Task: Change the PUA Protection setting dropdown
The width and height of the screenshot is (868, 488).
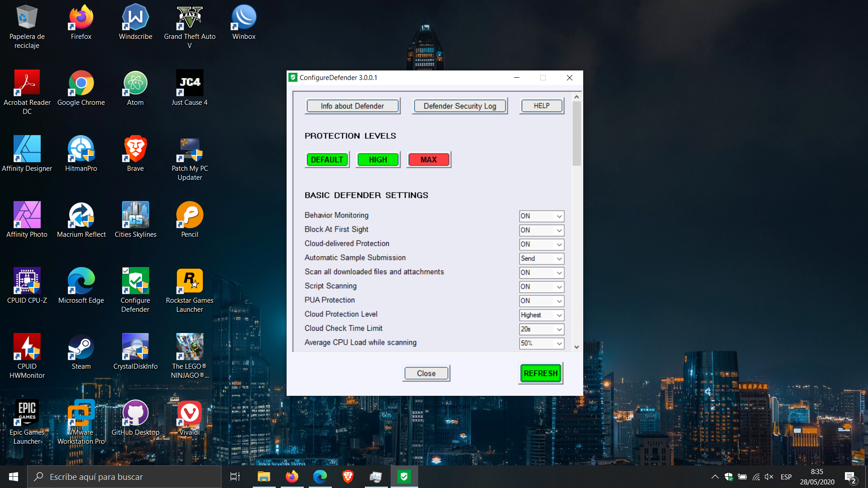Action: [x=541, y=301]
